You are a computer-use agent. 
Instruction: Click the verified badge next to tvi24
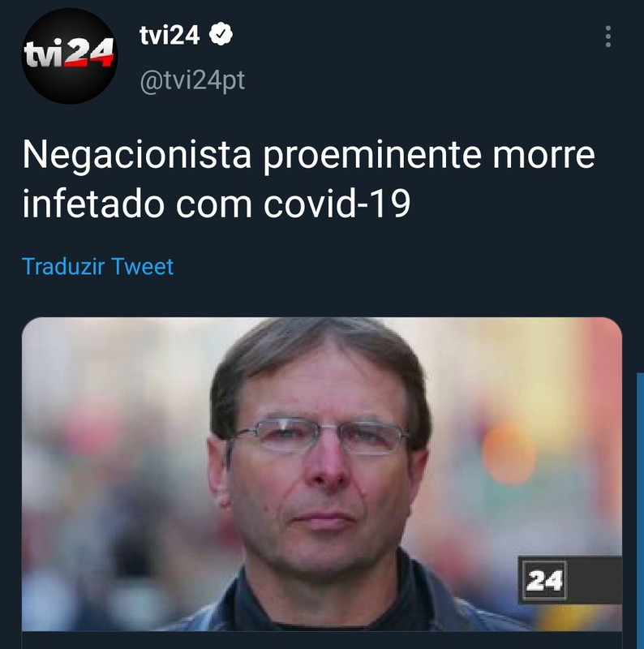coord(221,34)
